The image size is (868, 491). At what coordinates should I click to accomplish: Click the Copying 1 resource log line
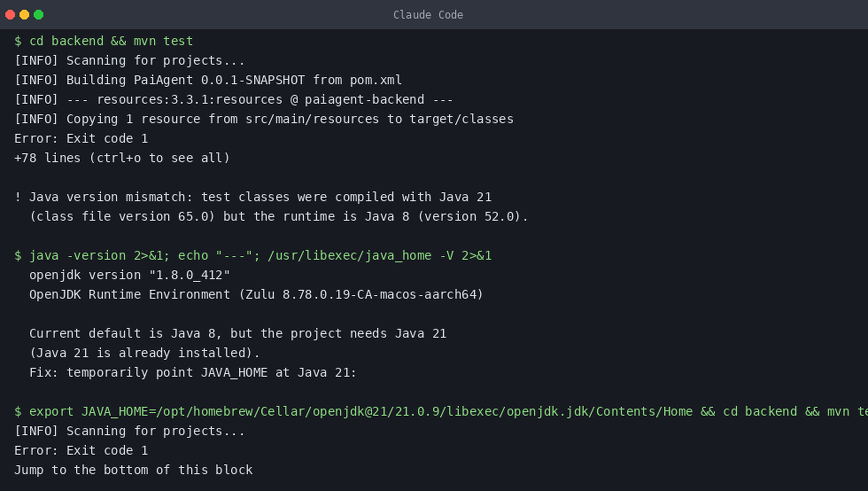[264, 119]
